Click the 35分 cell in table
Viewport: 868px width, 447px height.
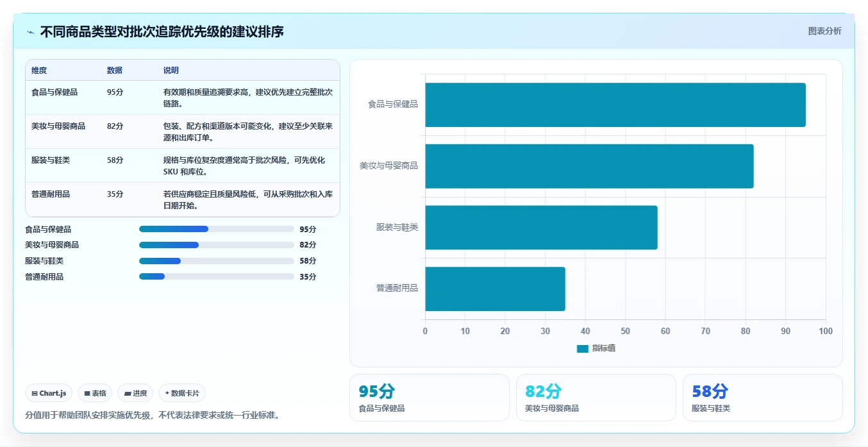(x=115, y=194)
